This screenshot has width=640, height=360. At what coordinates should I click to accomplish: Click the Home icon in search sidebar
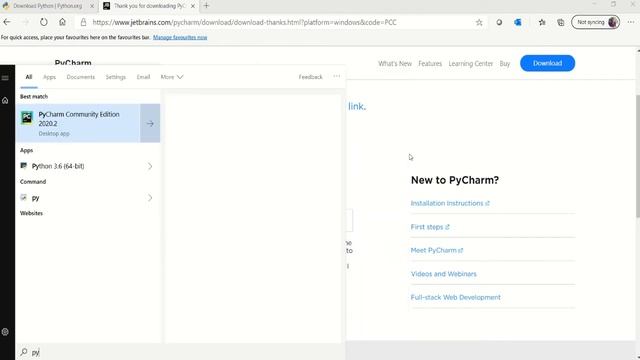pos(5,100)
